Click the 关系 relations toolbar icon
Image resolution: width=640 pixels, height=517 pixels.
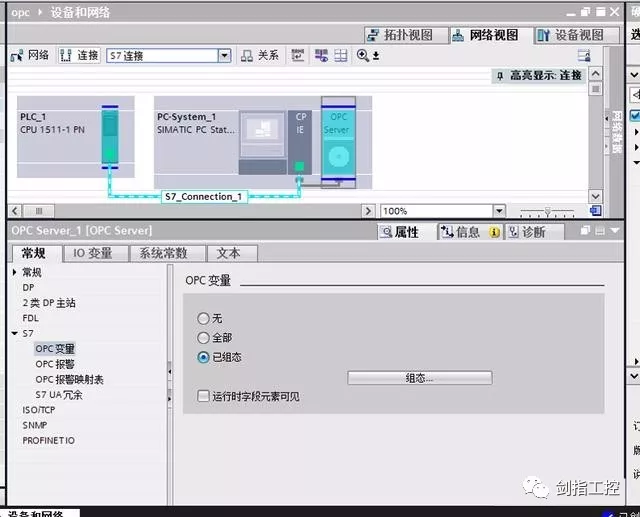point(260,56)
